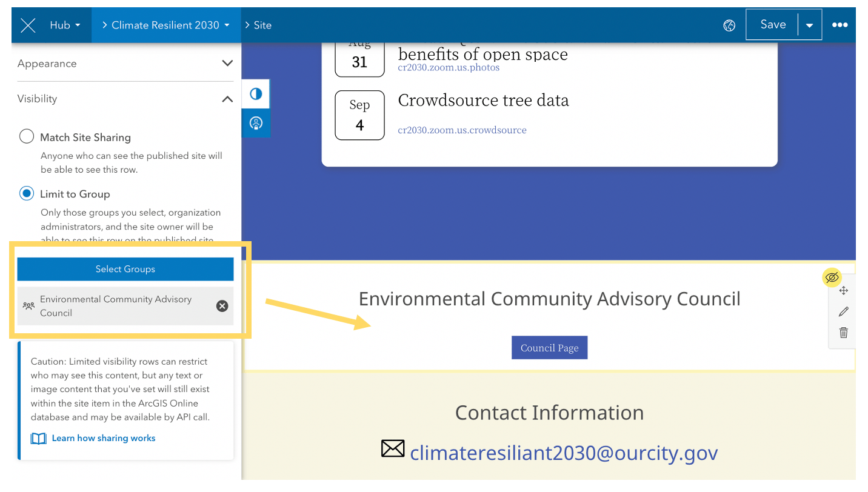868x492 pixels.
Task: Select the Limit to Group radio button
Action: pyautogui.click(x=26, y=193)
